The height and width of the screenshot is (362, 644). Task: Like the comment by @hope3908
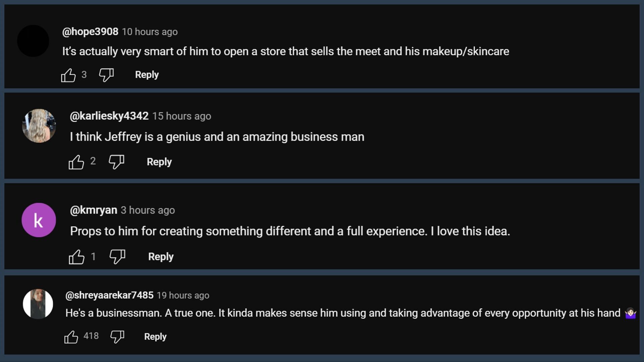tap(68, 75)
